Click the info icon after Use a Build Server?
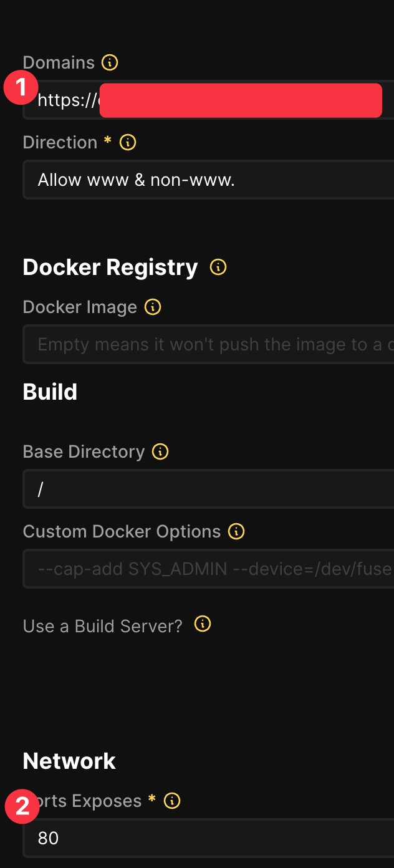 (203, 624)
